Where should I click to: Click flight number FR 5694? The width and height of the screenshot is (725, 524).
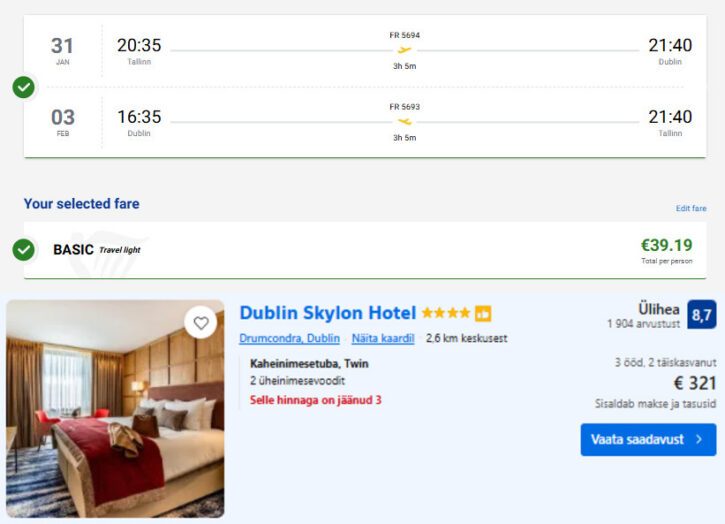404,35
